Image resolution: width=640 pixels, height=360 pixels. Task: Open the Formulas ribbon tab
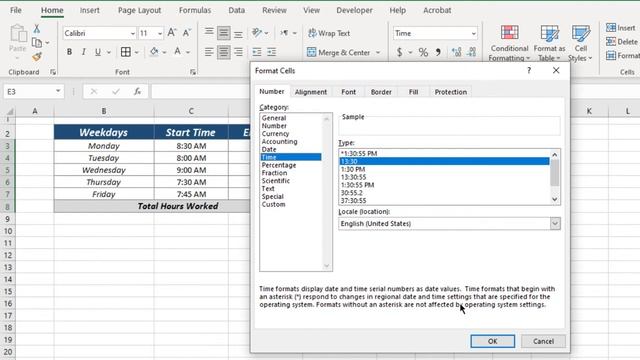(x=195, y=10)
